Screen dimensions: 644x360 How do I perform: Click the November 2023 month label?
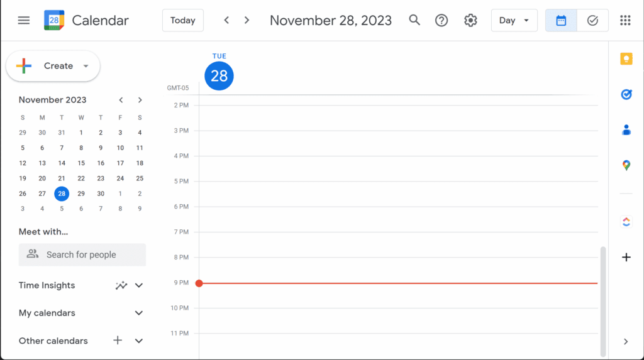tap(53, 100)
